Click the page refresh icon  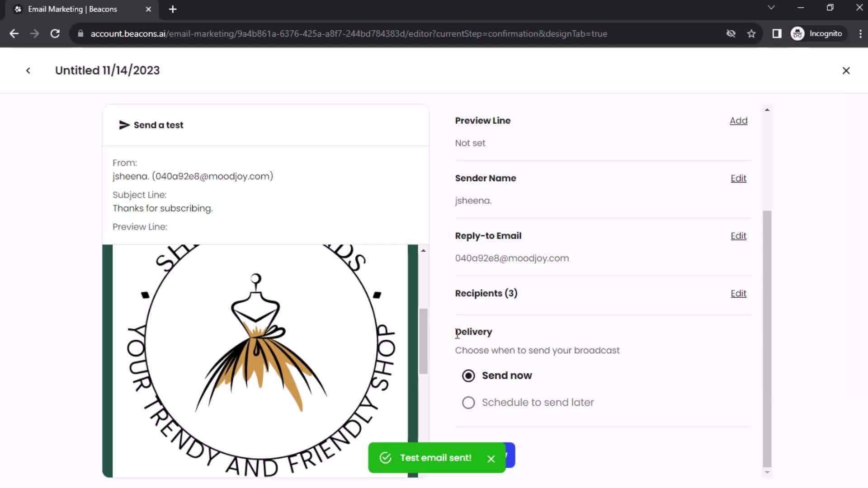[55, 33]
